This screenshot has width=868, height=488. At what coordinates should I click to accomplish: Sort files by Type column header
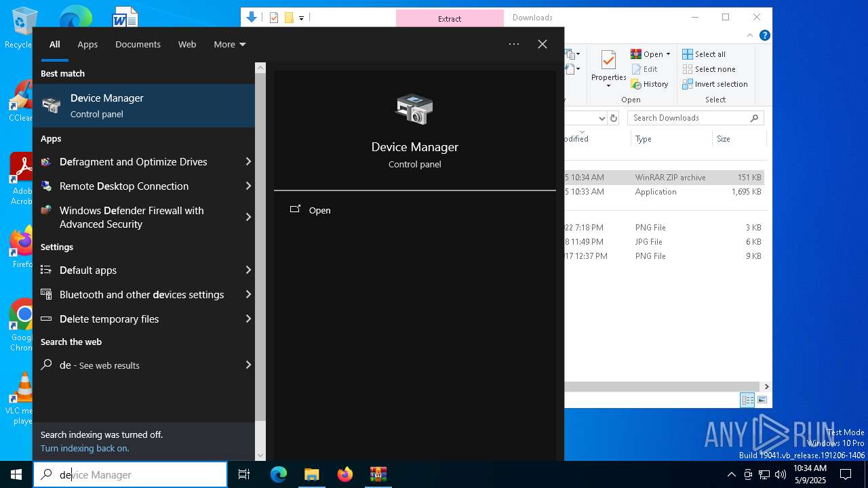[x=671, y=139]
